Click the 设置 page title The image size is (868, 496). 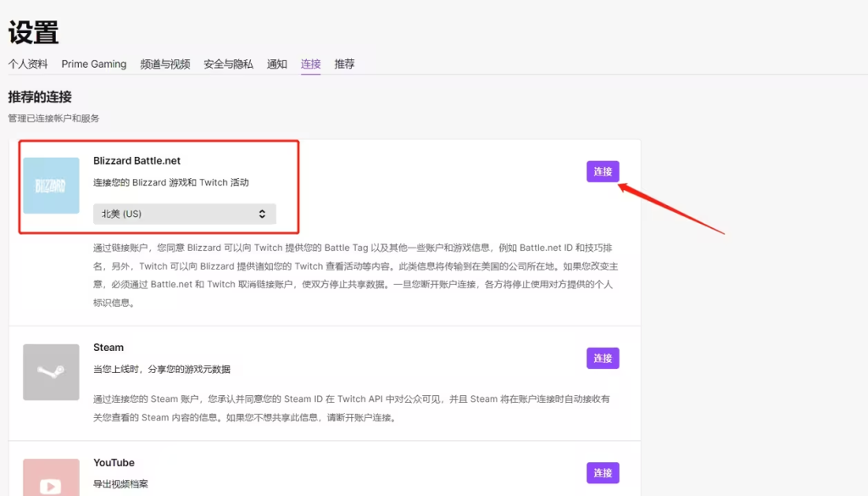click(33, 32)
